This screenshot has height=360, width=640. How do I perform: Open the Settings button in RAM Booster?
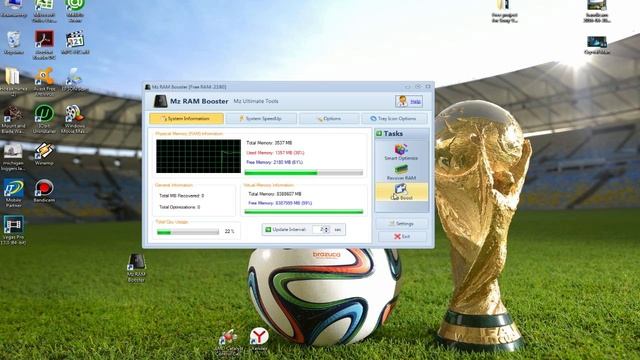coord(402,224)
